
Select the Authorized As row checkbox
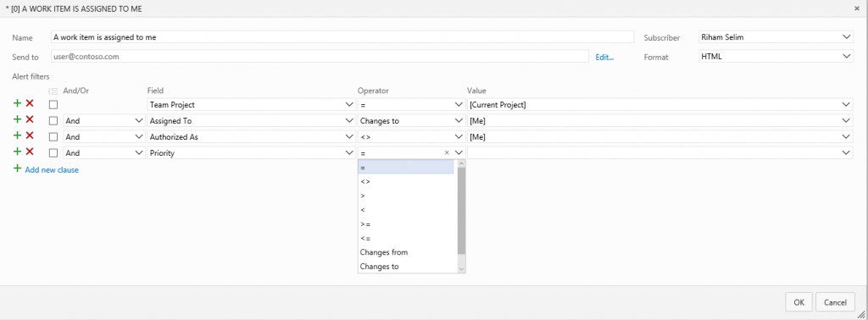[53, 136]
